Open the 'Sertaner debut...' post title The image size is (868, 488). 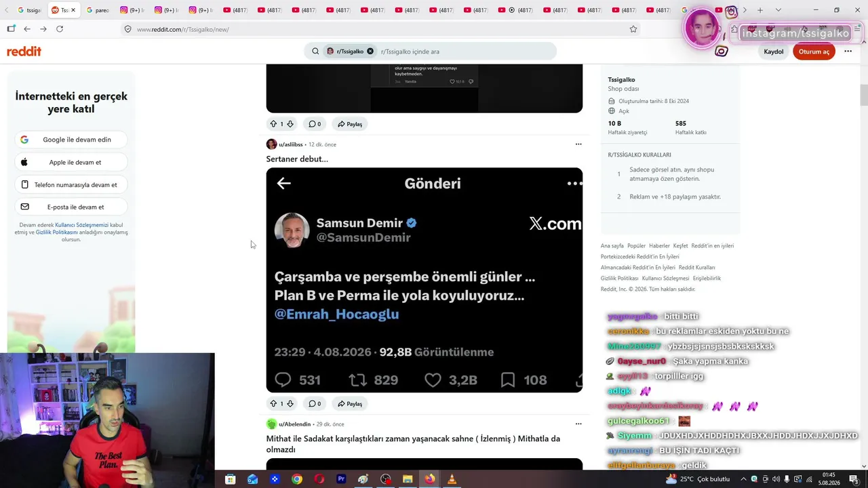point(297,159)
